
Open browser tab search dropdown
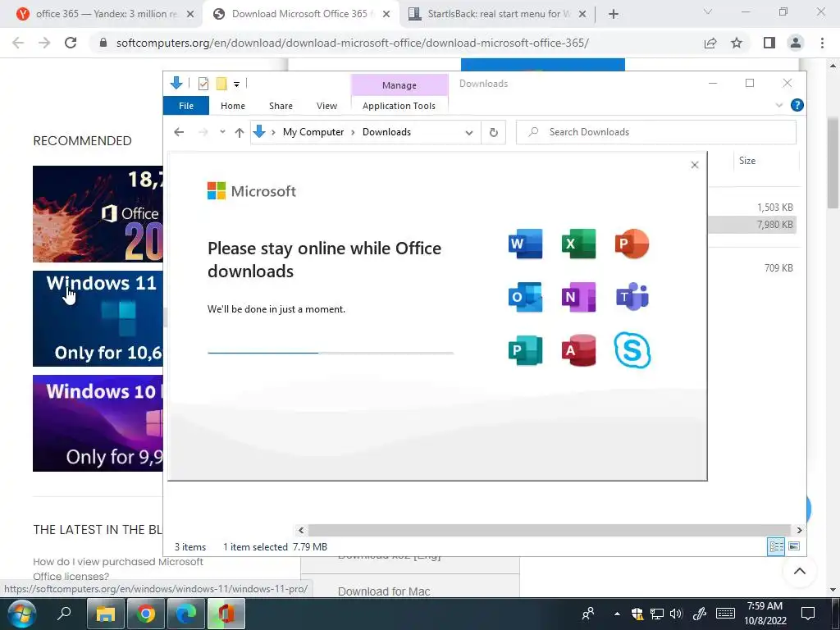[708, 11]
